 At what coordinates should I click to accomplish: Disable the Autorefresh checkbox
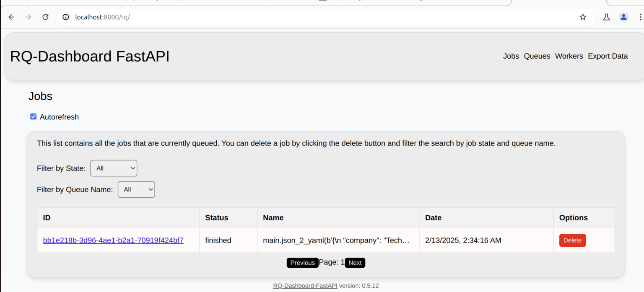(x=34, y=116)
